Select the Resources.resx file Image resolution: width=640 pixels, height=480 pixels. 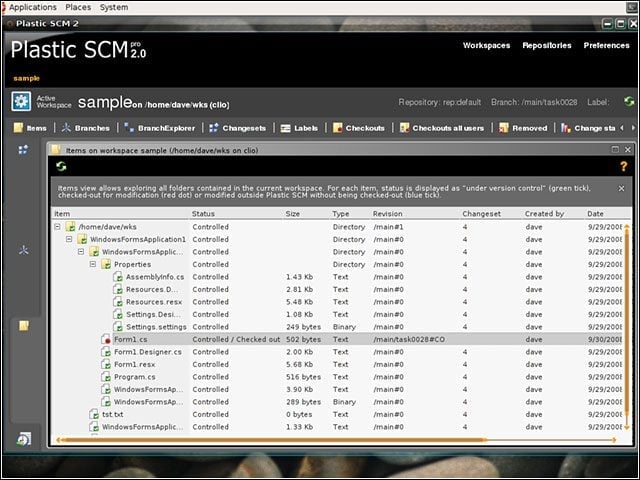pos(154,302)
